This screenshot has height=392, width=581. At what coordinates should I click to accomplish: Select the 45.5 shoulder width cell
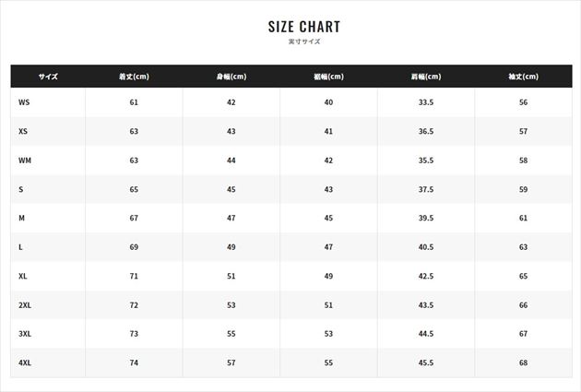click(425, 363)
